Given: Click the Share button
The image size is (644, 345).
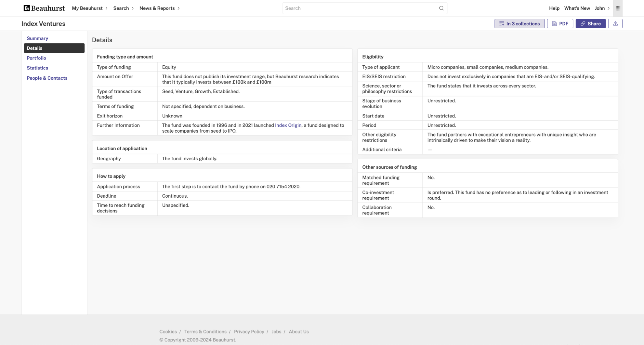Looking at the screenshot, I should (591, 23).
